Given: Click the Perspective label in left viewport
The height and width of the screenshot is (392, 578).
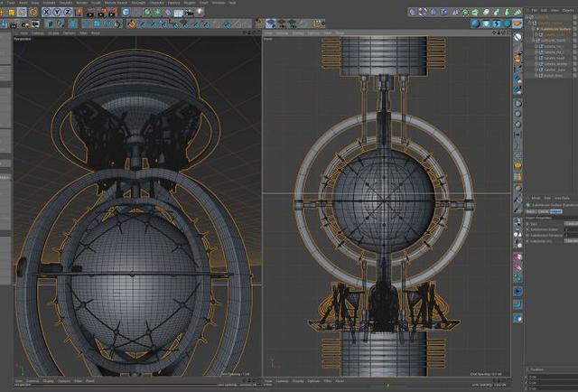Looking at the screenshot, I should pos(23,38).
